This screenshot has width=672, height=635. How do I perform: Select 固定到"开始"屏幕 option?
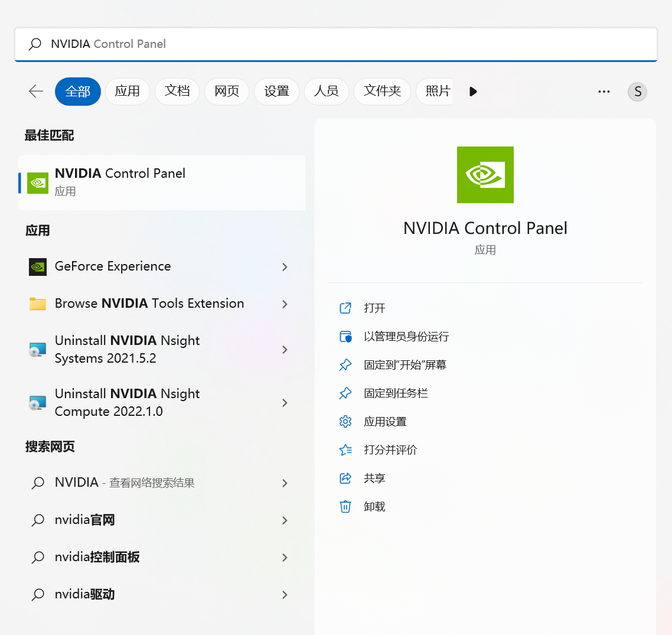(405, 365)
